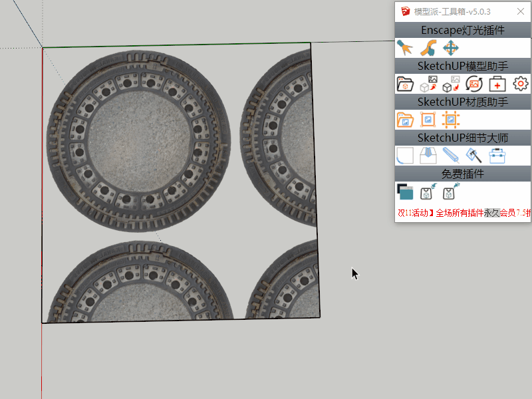
Task: Click the black cube image import icon
Action: 451,84
